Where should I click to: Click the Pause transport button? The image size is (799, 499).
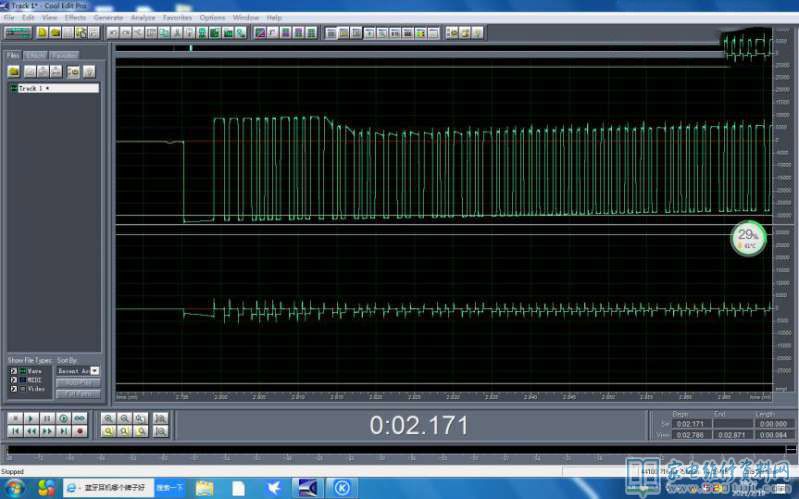[x=47, y=418]
